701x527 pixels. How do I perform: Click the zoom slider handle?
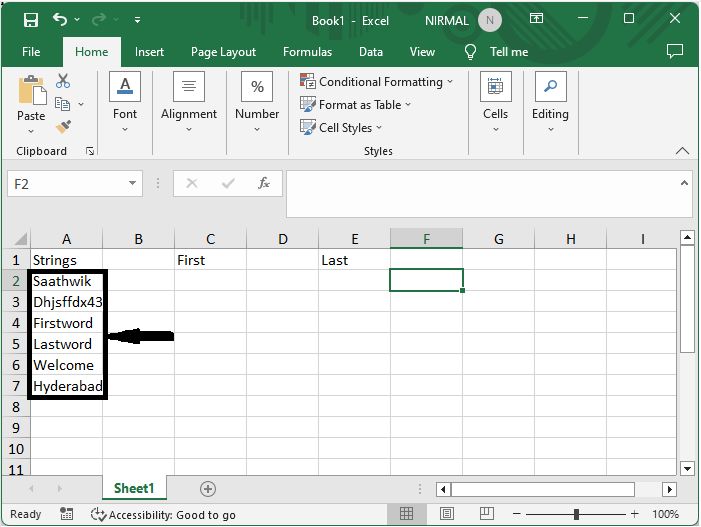pyautogui.click(x=576, y=514)
